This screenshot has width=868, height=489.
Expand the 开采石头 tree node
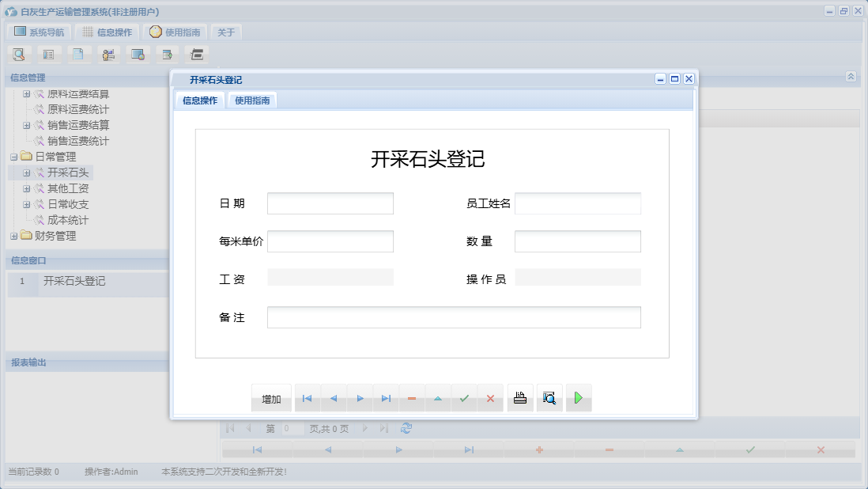(28, 172)
